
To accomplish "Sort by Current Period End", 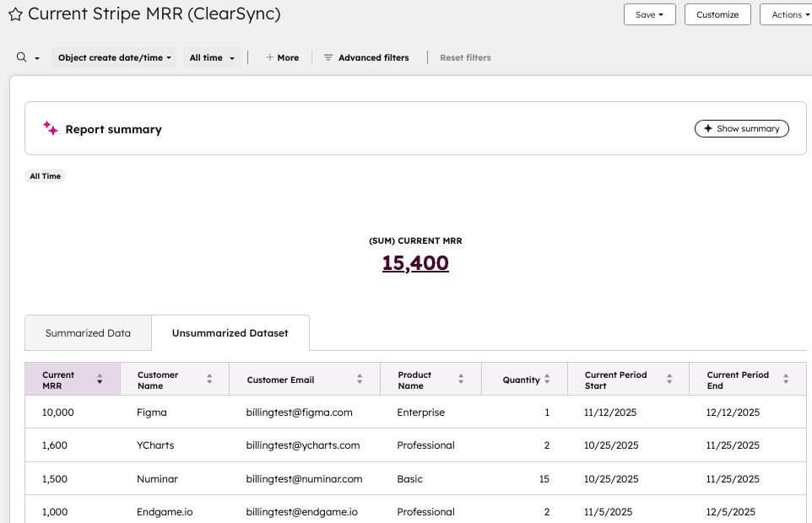I will pyautogui.click(x=786, y=380).
